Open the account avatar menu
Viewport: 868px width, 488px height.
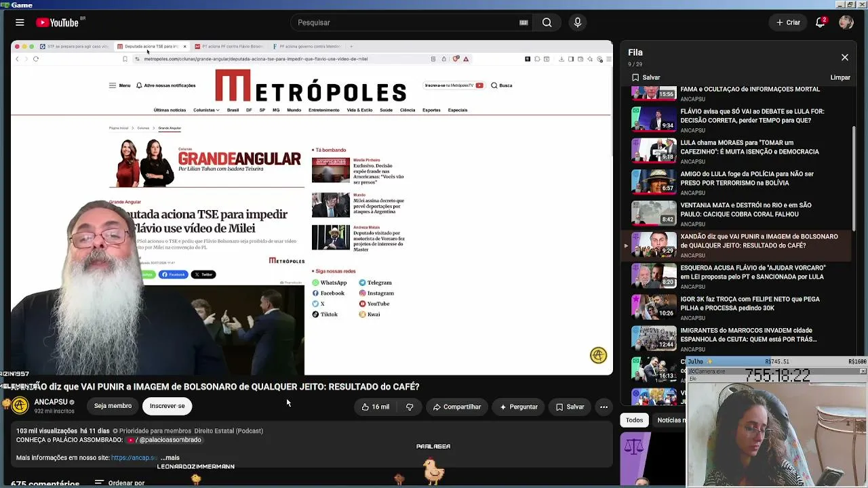[846, 22]
